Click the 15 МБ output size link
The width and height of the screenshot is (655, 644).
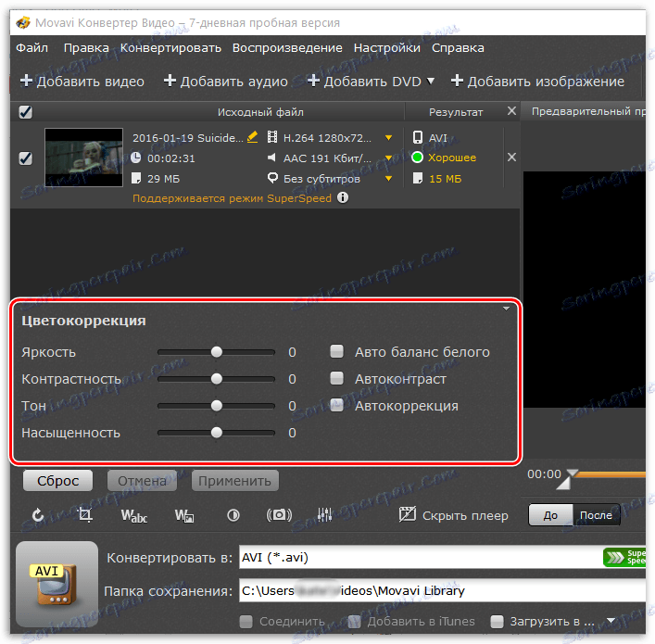pyautogui.click(x=446, y=179)
